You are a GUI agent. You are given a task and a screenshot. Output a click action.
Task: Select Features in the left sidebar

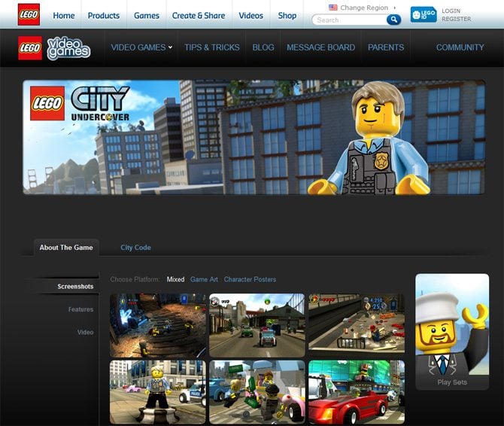(x=80, y=309)
